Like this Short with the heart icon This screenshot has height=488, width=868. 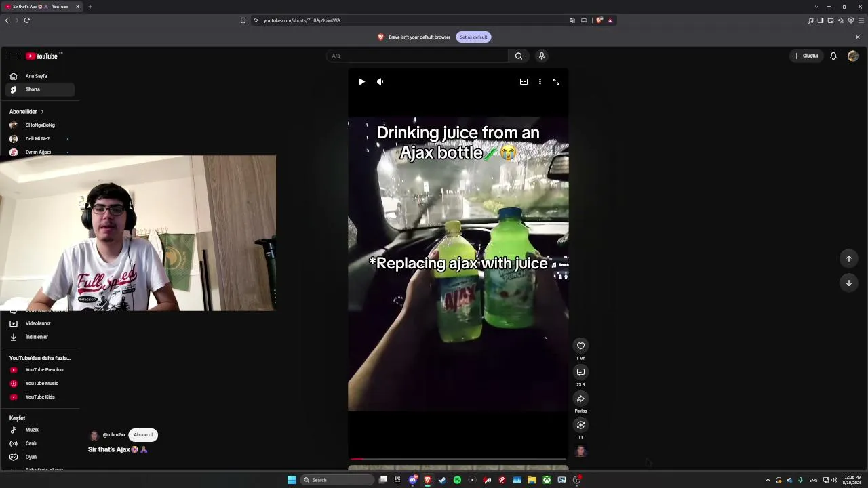(580, 346)
